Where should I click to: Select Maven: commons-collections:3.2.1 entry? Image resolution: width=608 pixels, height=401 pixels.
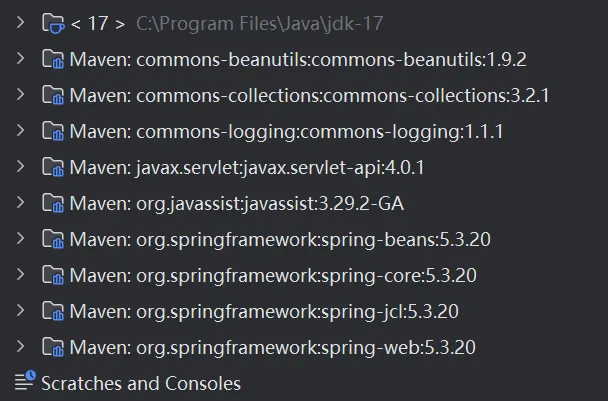click(x=310, y=96)
